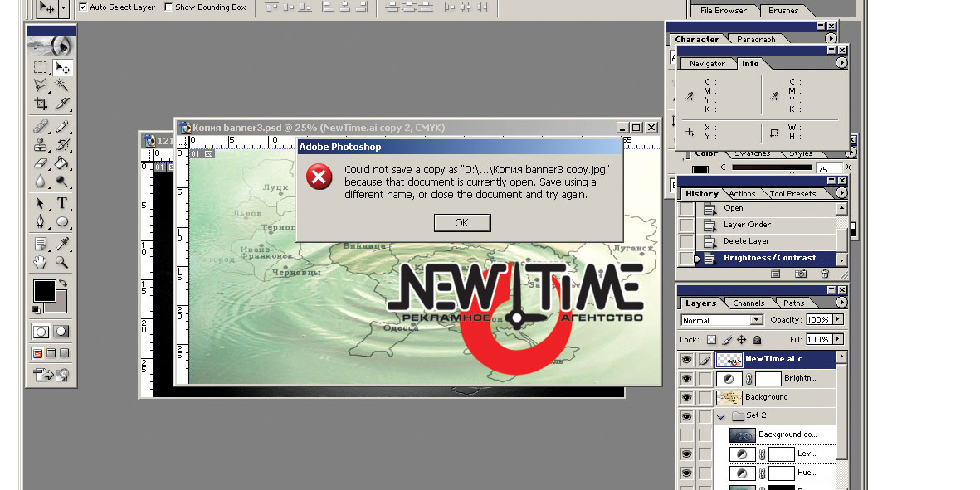Screen dimensions: 980x490
Task: Select the Ellipse shape tool
Action: (x=62, y=221)
